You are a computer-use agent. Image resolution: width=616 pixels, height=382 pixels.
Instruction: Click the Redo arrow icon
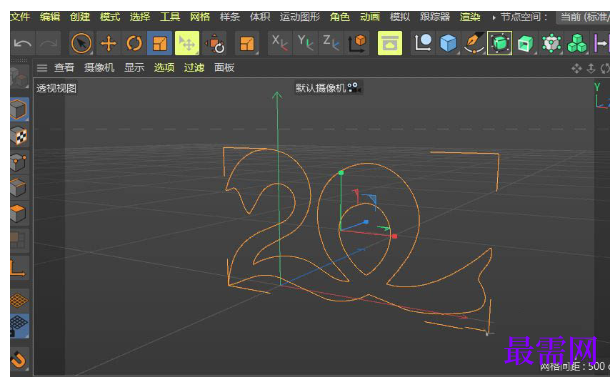[x=48, y=43]
